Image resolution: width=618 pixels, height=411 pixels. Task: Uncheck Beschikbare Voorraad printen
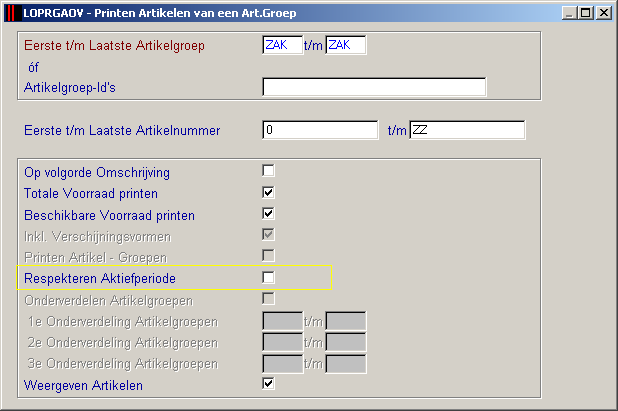(x=268, y=214)
